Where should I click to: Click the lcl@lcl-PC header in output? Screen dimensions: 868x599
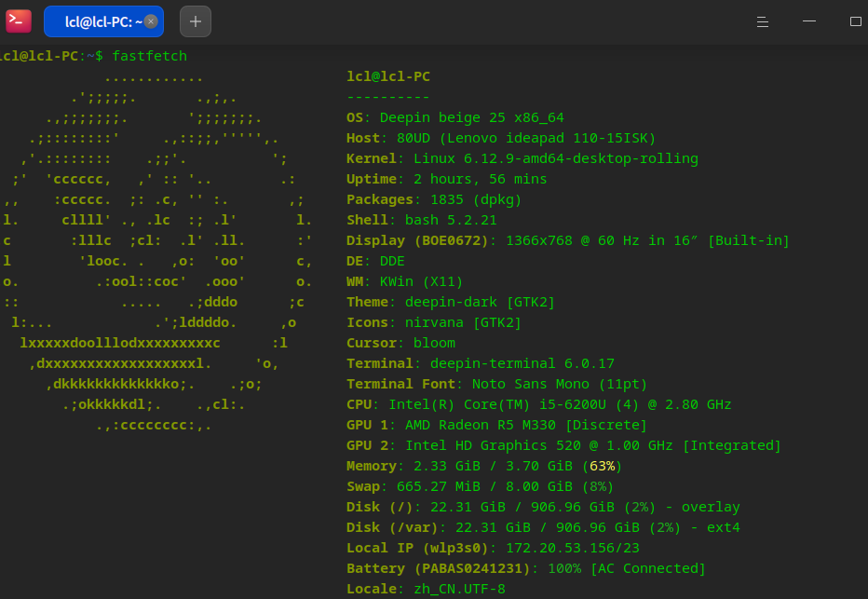(x=388, y=76)
